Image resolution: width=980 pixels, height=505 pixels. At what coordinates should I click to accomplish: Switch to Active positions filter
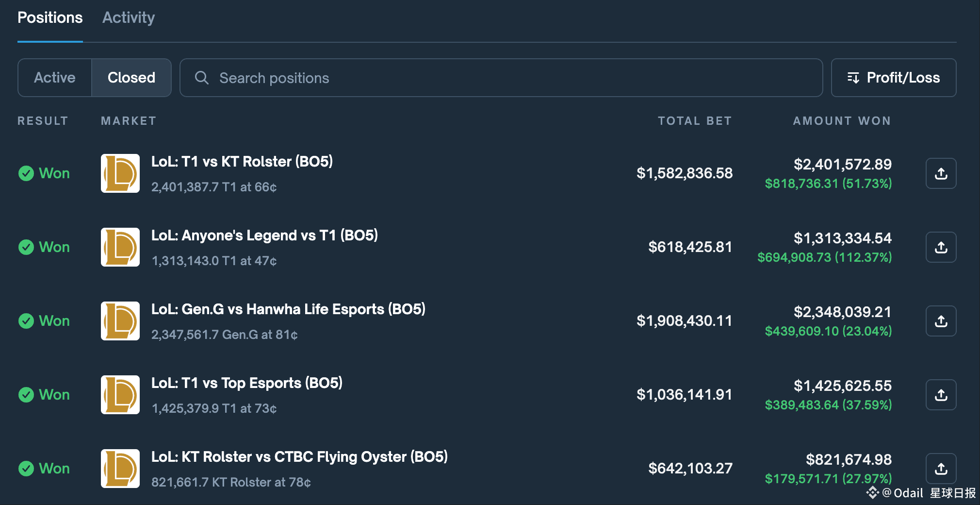point(55,78)
